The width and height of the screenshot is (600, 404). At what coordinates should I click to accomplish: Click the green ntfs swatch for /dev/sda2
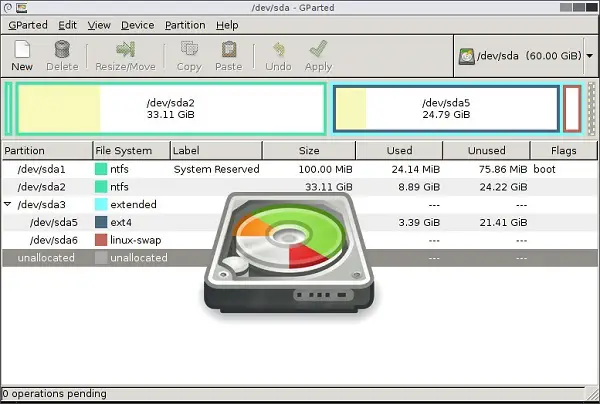pos(101,187)
